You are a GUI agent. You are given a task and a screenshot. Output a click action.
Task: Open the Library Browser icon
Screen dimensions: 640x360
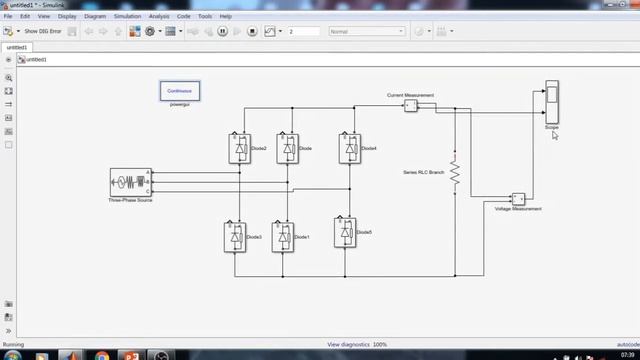coord(135,31)
